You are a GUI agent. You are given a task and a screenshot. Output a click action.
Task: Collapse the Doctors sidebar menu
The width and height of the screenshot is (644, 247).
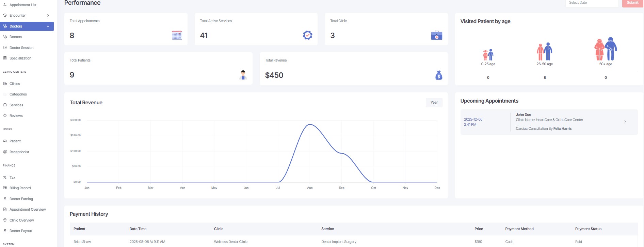point(48,27)
